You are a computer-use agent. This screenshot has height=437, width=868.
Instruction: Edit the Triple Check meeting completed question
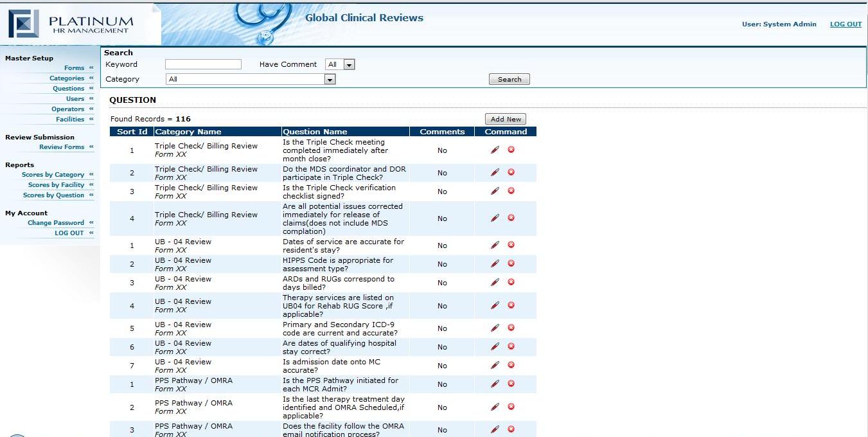click(x=495, y=150)
